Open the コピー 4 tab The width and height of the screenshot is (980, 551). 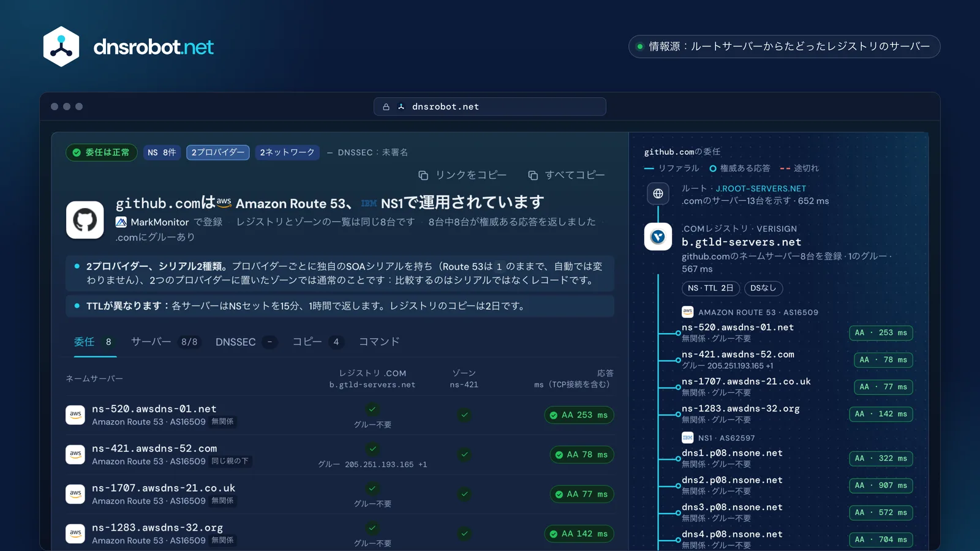coord(318,342)
